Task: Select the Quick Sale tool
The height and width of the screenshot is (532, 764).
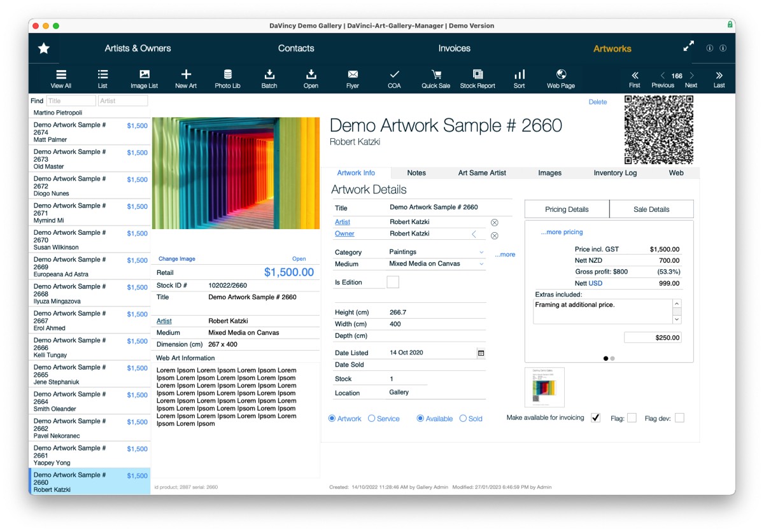Action: 436,78
